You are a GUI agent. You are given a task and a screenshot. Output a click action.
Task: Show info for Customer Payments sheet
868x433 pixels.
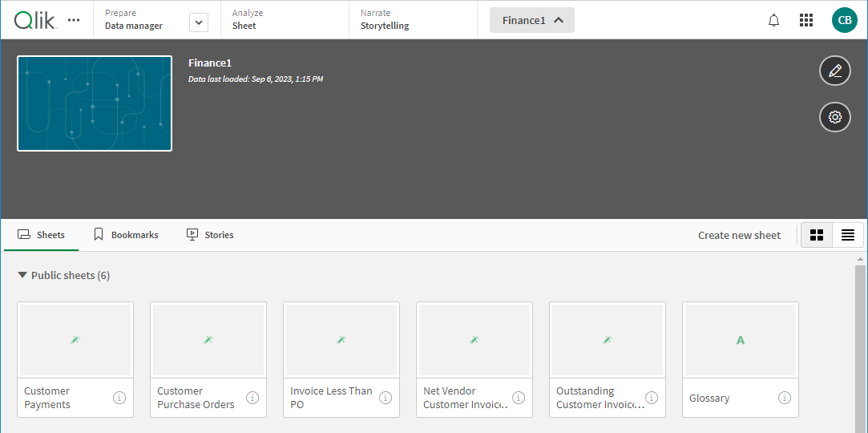point(119,398)
